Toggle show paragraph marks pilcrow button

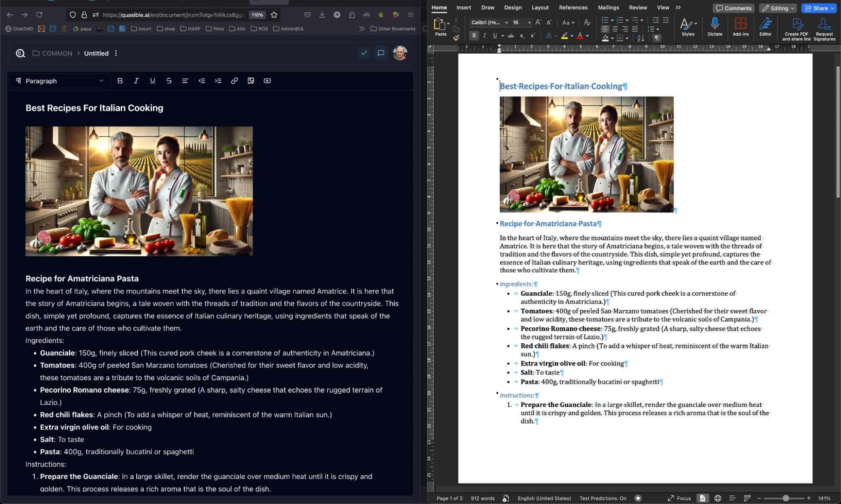(x=657, y=38)
